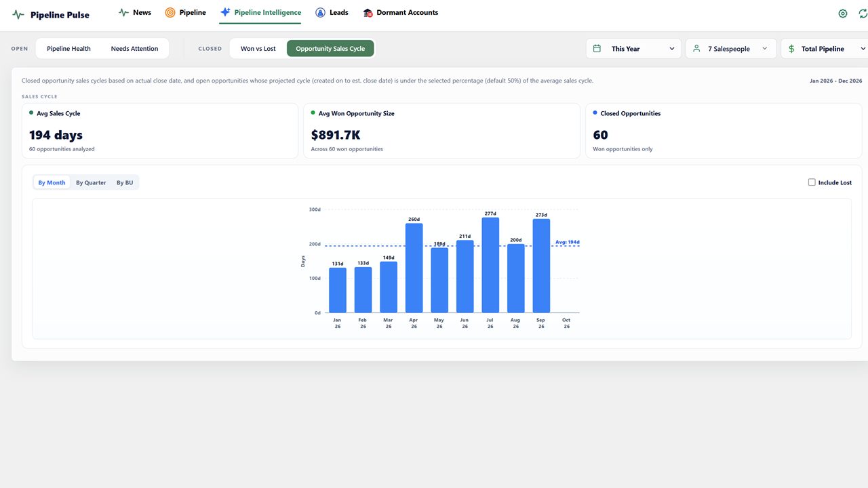The height and width of the screenshot is (488, 868).
Task: Click the Sep 26 bar showing 273d
Action: pos(541,266)
